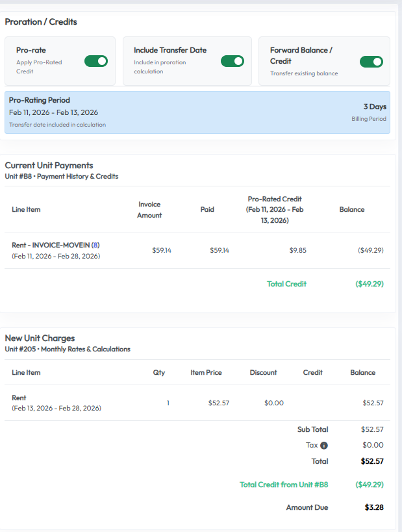
Task: Turn off Forward Balance / Credit toggle
Action: 371,62
